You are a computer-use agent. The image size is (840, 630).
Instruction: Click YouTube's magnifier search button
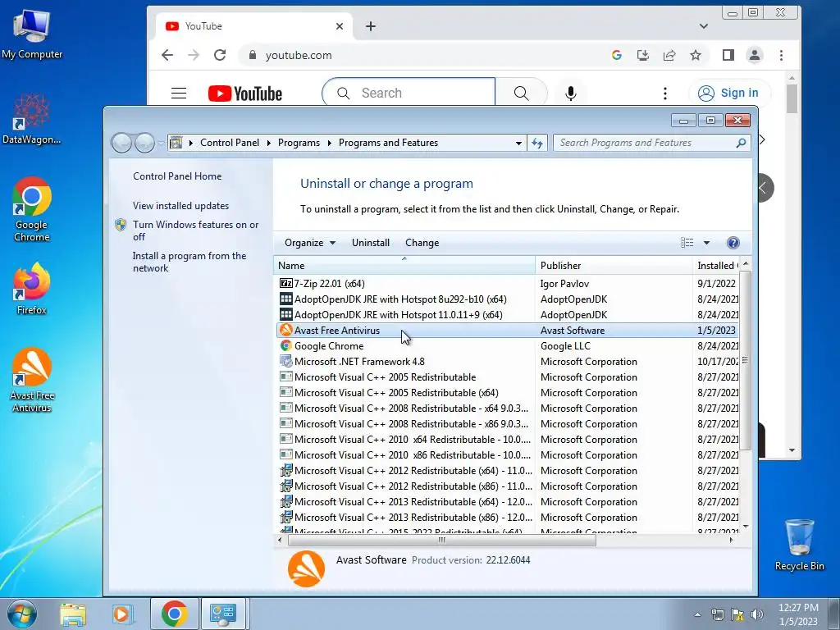(521, 94)
